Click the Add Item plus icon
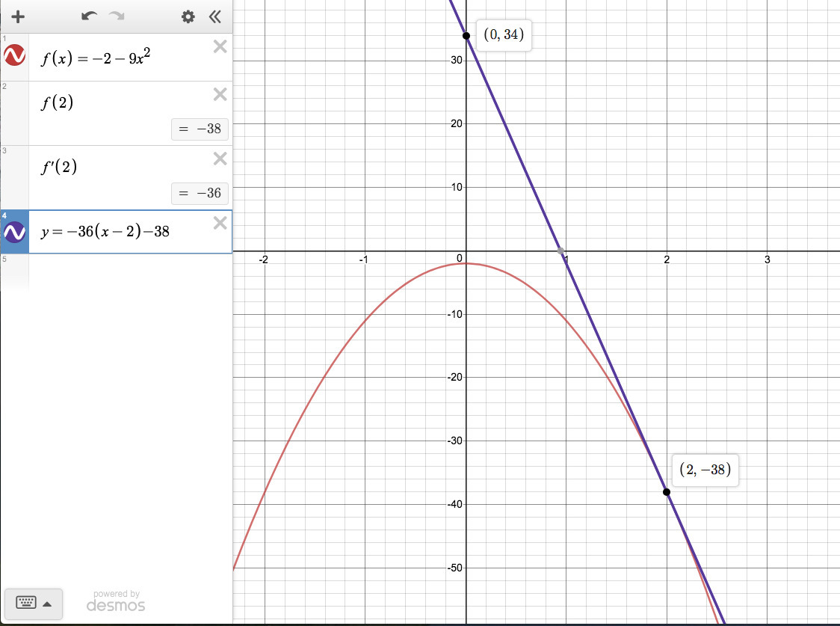This screenshot has height=626, width=840. [18, 16]
